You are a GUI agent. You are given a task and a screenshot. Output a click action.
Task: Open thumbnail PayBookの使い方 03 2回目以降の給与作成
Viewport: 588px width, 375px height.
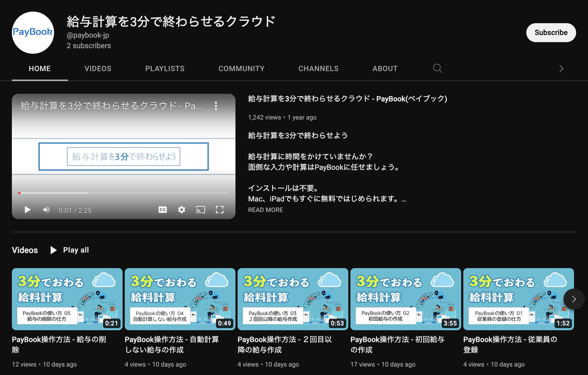[293, 299]
